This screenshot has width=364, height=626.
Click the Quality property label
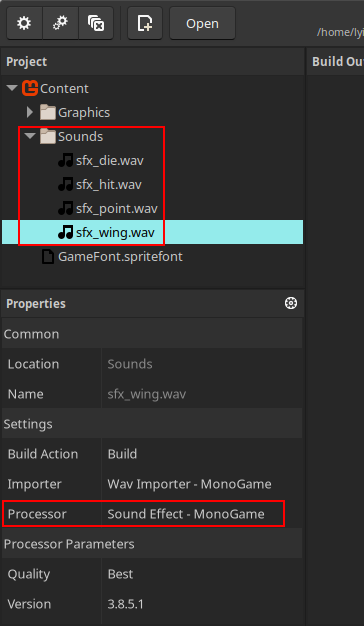(29, 574)
